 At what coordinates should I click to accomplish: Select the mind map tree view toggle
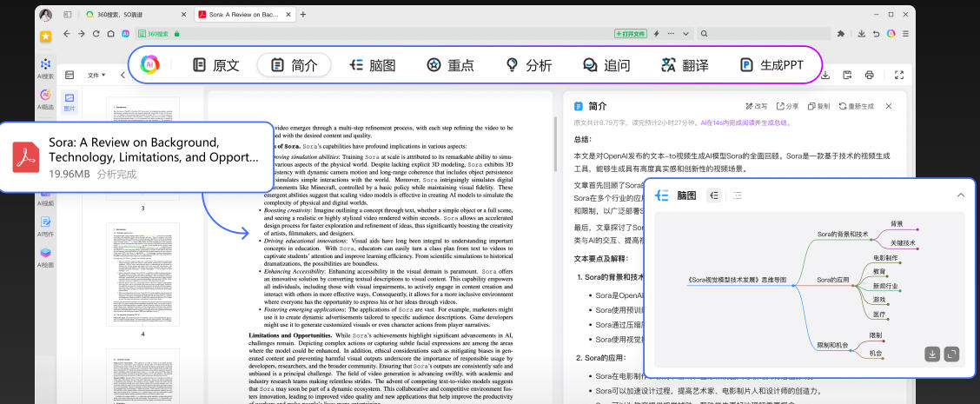tap(714, 195)
